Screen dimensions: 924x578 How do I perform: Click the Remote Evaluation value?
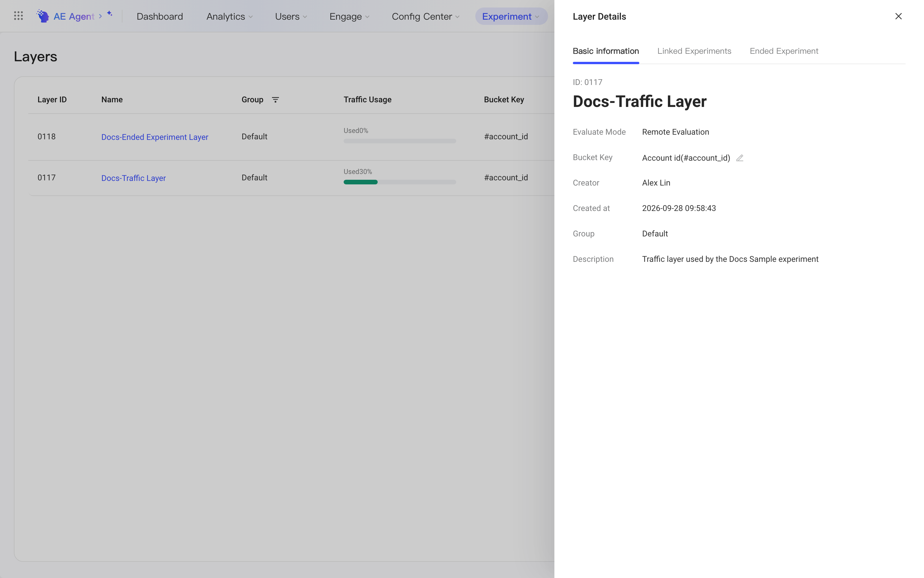(675, 132)
